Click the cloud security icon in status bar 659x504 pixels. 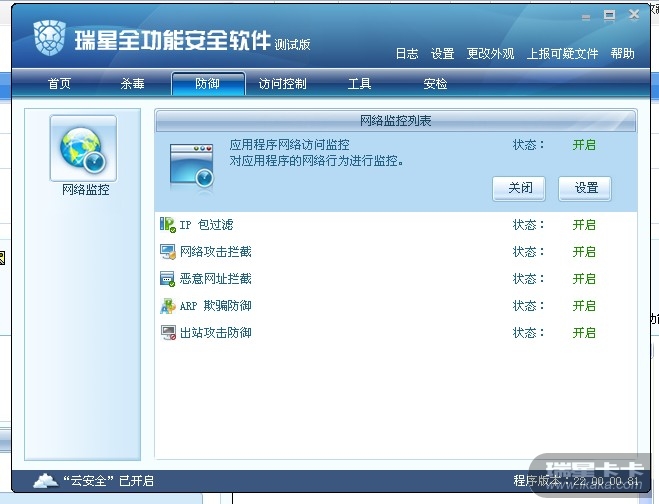(x=46, y=480)
